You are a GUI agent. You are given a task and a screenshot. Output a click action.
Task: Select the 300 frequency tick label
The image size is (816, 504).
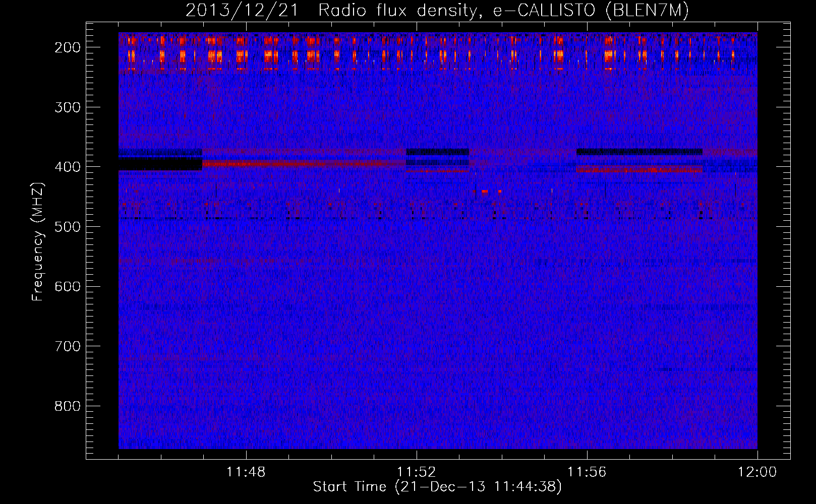coord(68,107)
